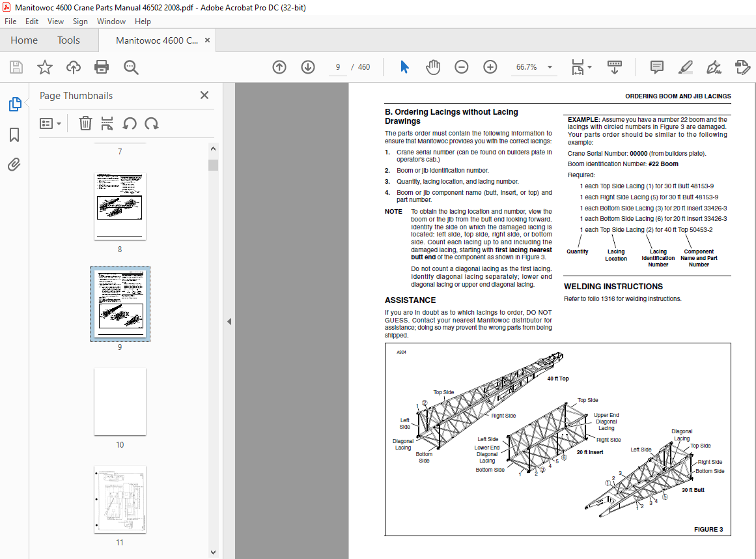This screenshot has height=559, width=756.
Task: Open the fit page options tool
Action: tap(578, 67)
